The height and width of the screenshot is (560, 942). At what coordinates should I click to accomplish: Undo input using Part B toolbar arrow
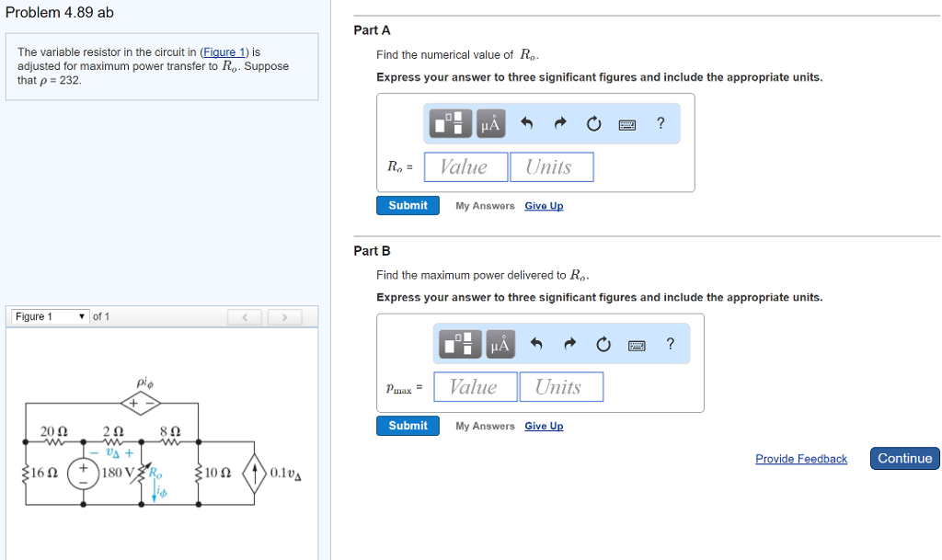(x=536, y=344)
